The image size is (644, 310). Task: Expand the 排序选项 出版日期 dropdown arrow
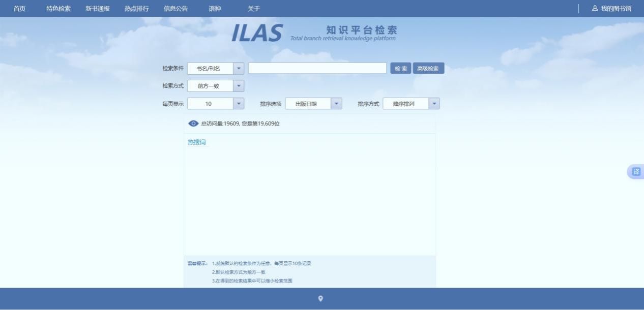[336, 104]
